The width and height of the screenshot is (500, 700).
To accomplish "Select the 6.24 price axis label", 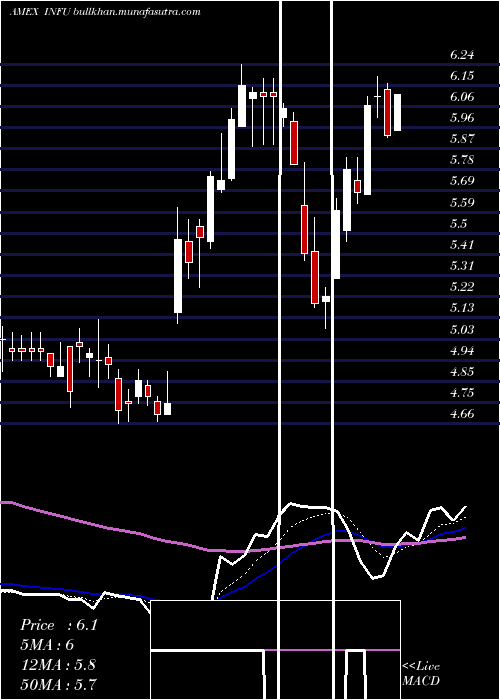I will point(462,55).
